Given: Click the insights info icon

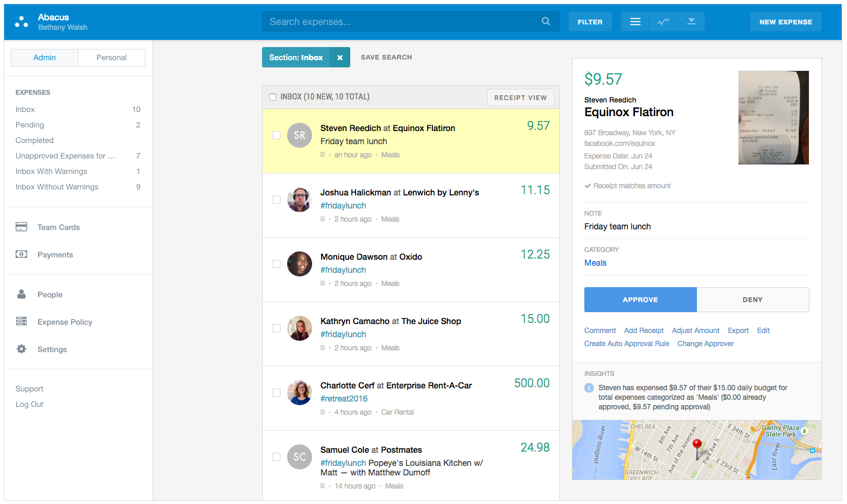Looking at the screenshot, I should [x=589, y=388].
